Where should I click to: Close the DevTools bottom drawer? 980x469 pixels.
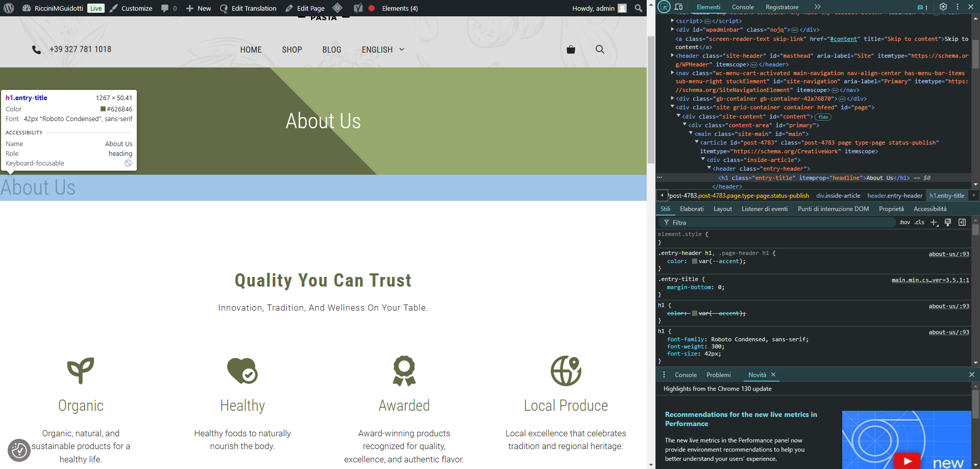972,375
